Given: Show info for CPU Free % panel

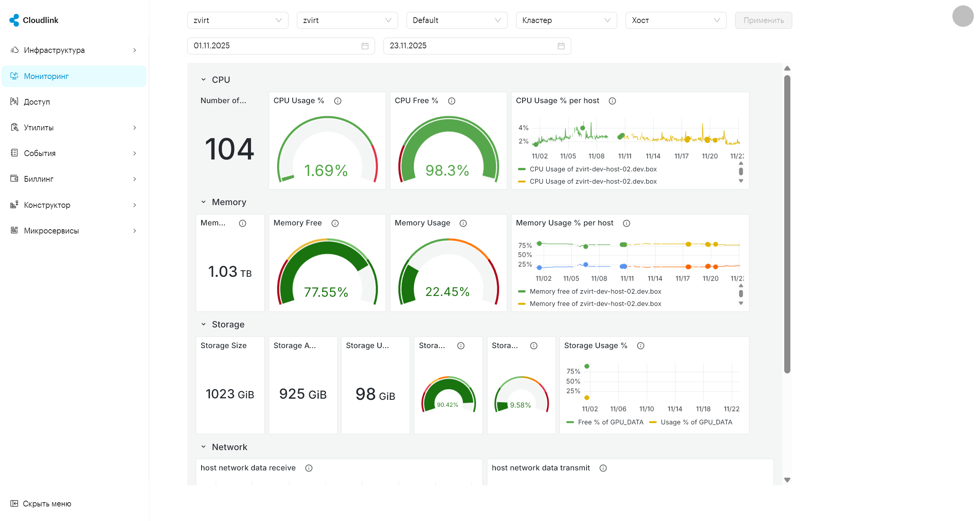Looking at the screenshot, I should (x=452, y=101).
